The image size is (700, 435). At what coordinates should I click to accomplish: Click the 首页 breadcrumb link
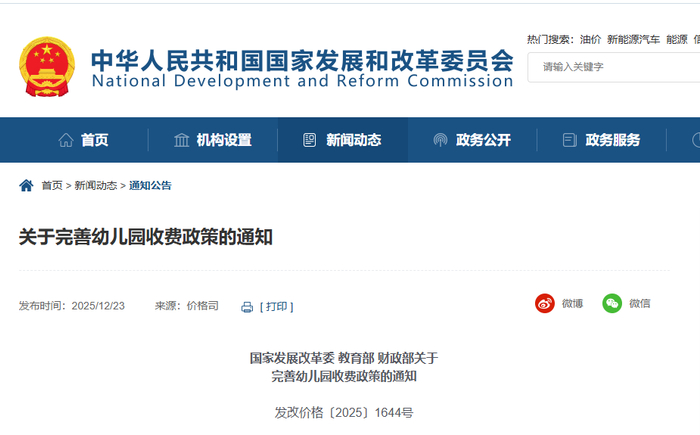[x=52, y=185]
